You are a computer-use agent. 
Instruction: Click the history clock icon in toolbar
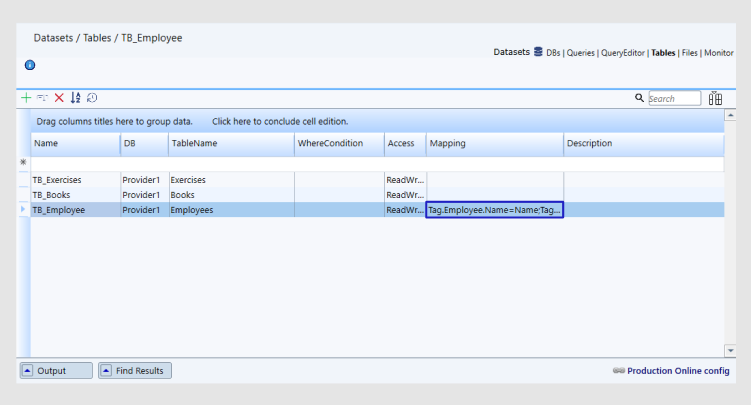[x=92, y=98]
